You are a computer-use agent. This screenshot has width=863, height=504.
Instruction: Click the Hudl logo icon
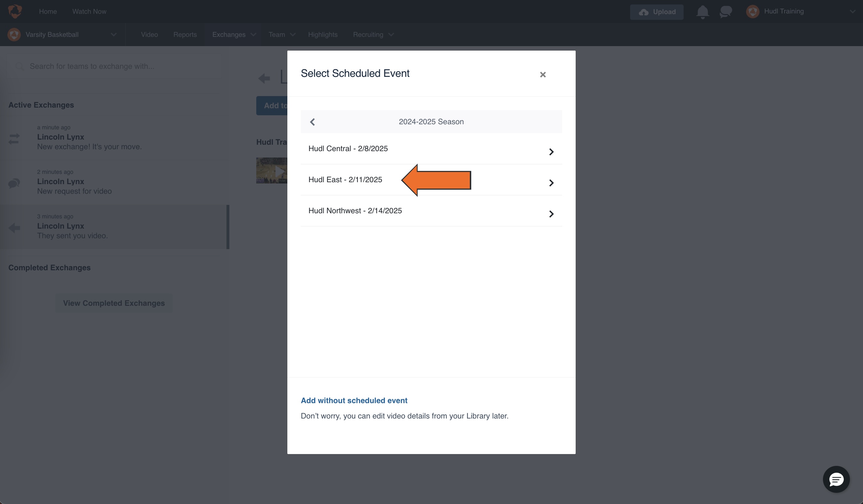click(x=14, y=11)
